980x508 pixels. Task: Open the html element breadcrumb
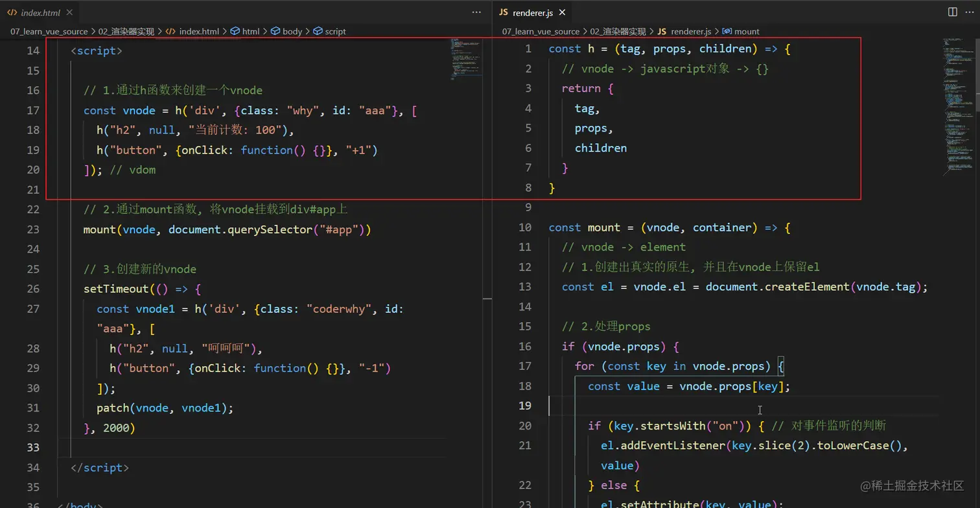[251, 31]
